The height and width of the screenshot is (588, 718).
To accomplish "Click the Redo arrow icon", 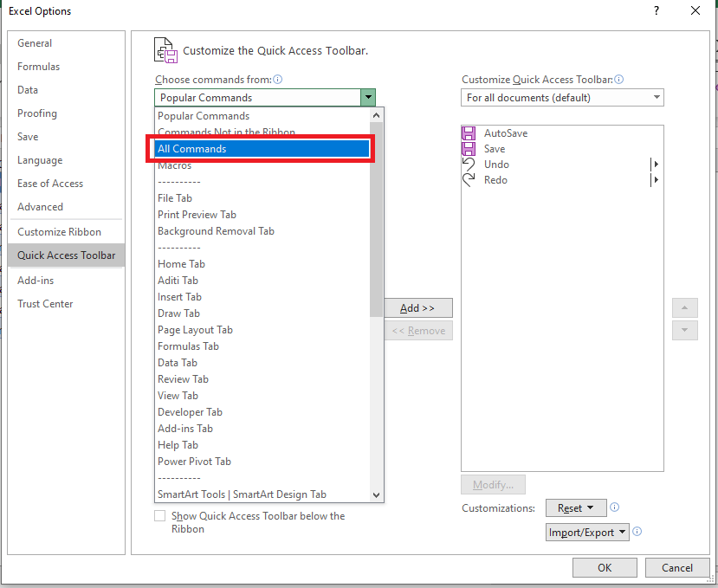I will [x=469, y=180].
